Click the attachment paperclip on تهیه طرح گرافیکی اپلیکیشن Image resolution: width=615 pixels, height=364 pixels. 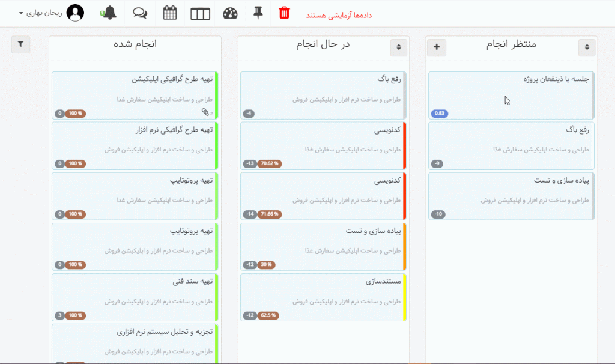(x=205, y=112)
